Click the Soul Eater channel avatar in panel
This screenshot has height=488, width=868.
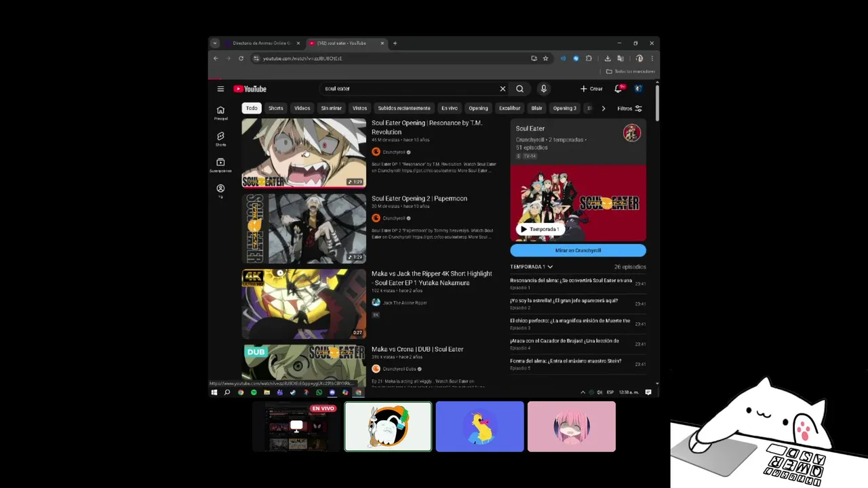tap(632, 133)
